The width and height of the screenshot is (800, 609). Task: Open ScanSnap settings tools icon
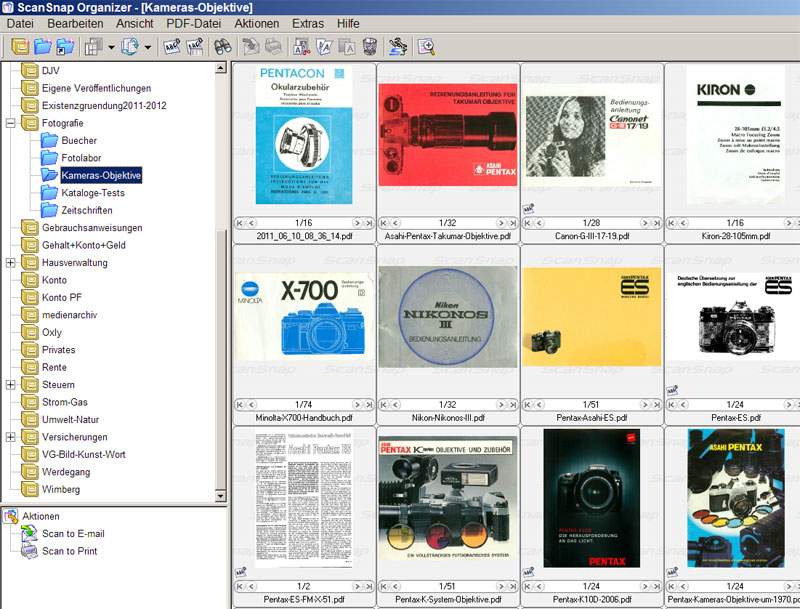pyautogui.click(x=397, y=46)
